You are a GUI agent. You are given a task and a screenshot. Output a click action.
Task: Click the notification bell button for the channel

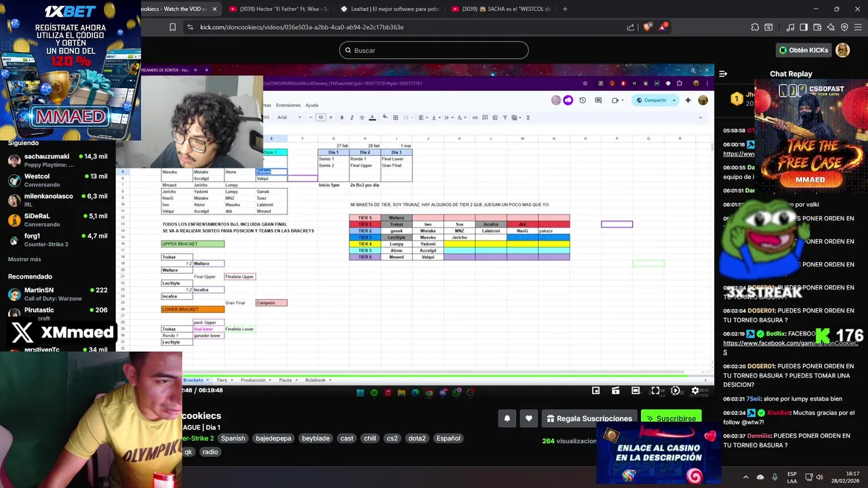(507, 418)
